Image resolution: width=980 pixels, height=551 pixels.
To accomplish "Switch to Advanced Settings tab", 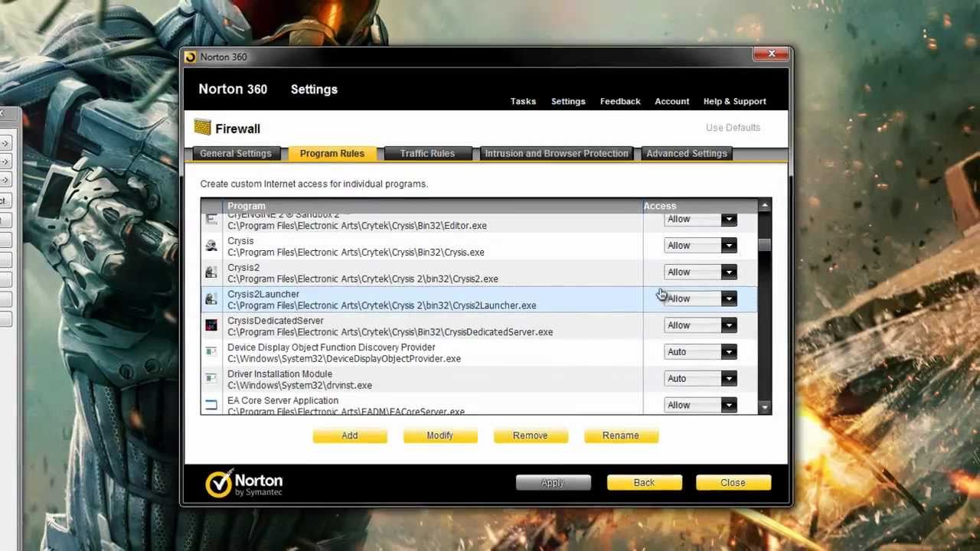I will [687, 154].
